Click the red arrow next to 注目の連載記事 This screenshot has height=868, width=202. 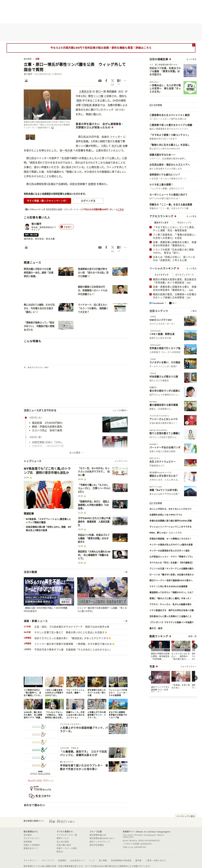click(170, 59)
